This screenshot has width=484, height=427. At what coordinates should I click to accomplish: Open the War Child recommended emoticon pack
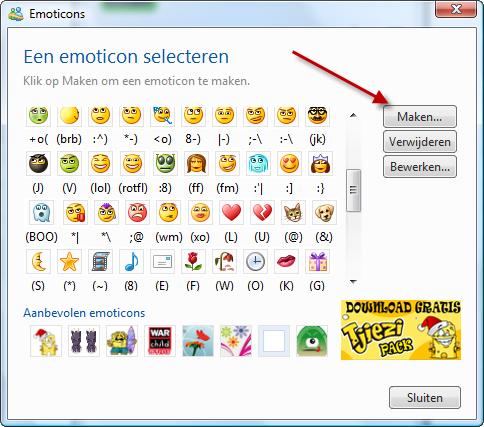tap(160, 341)
